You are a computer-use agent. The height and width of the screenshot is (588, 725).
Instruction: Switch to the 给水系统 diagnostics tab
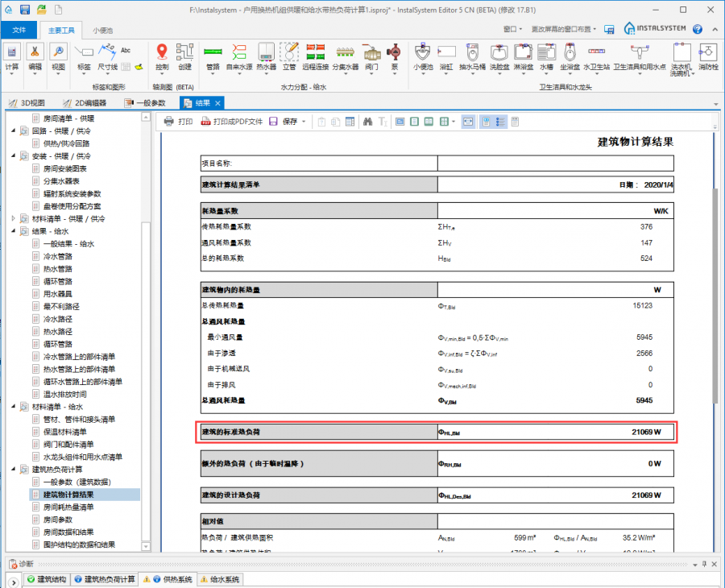(220, 579)
